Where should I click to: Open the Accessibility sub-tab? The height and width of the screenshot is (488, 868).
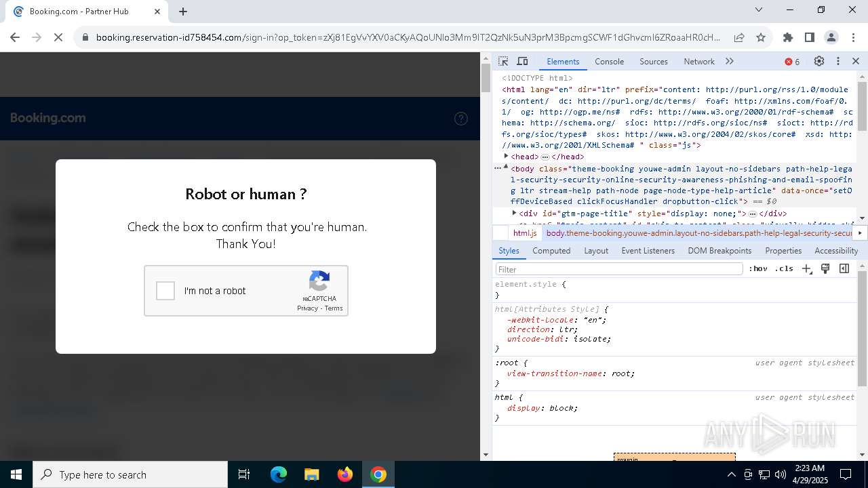click(836, 251)
